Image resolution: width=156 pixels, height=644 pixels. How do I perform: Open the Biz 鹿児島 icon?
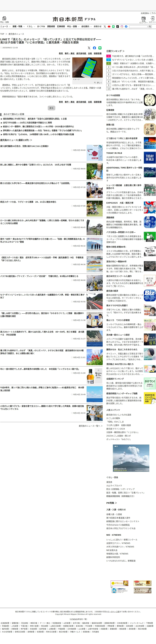[150, 295]
